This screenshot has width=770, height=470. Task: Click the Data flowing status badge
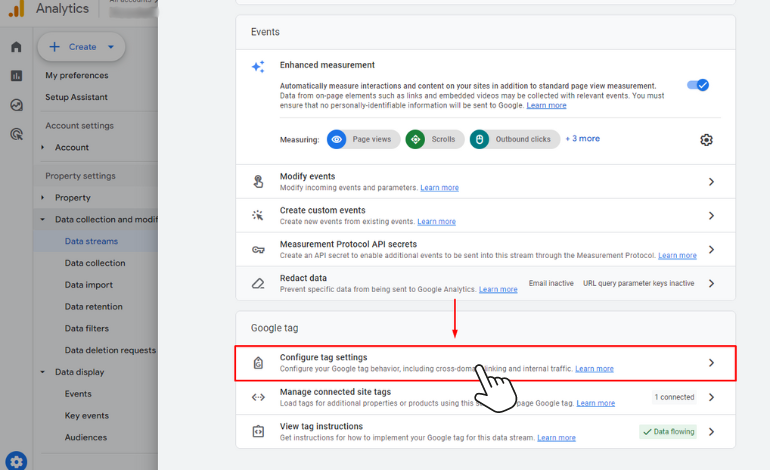pyautogui.click(x=668, y=432)
